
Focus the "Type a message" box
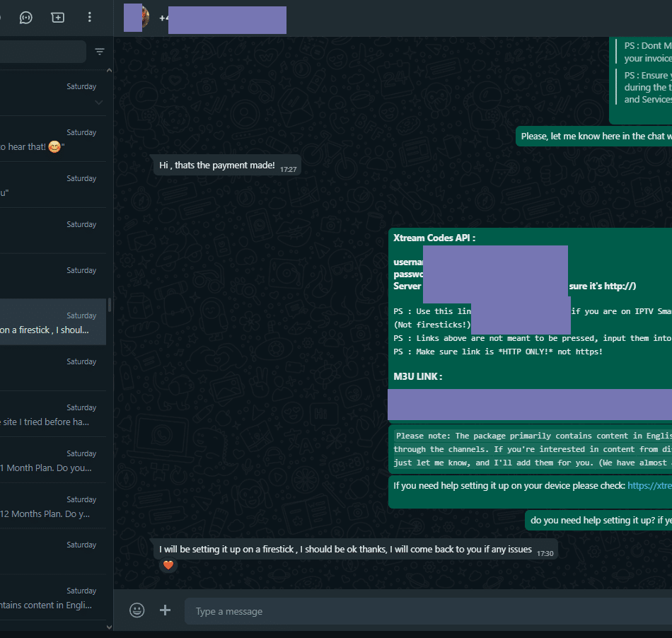pos(424,611)
